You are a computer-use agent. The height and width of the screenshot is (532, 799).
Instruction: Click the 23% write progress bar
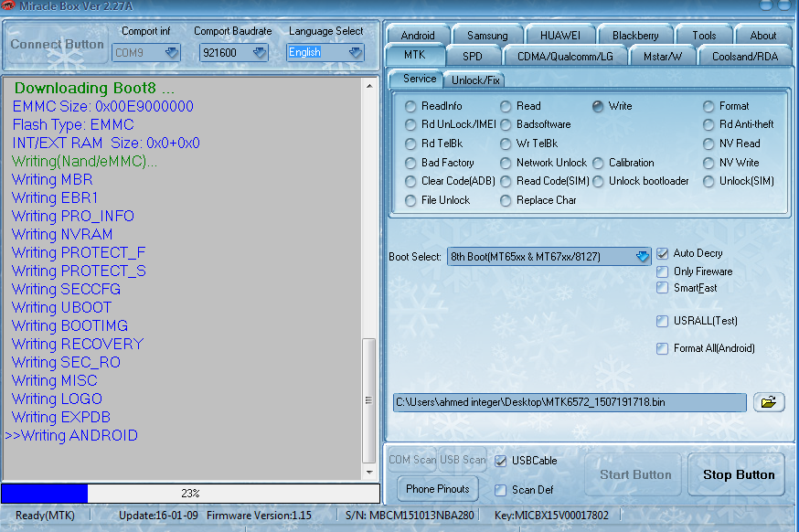click(190, 494)
